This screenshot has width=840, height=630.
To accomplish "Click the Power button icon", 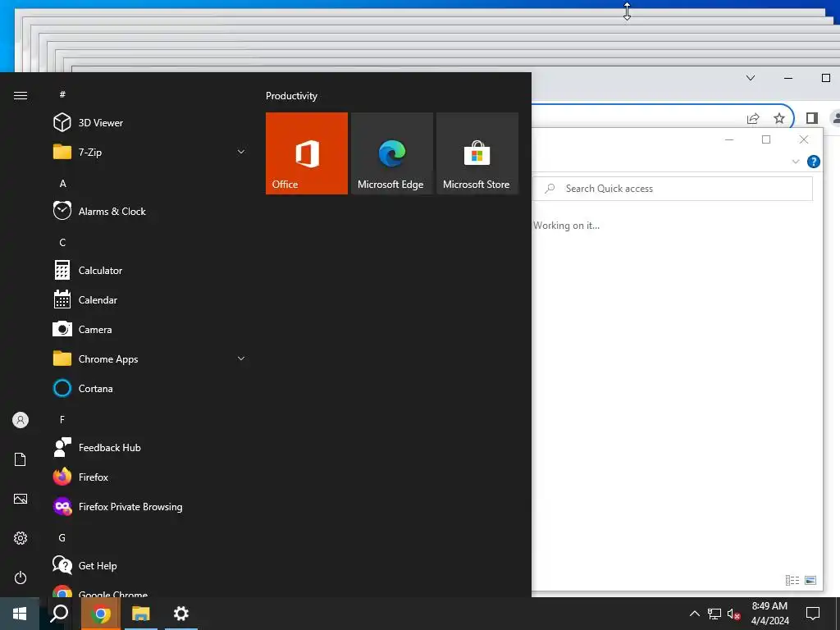I will (21, 577).
